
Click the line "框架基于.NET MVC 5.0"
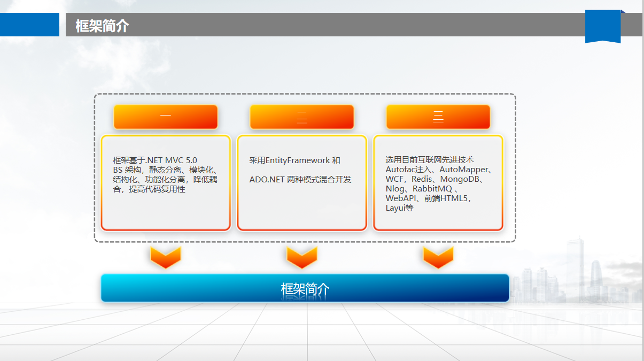155,160
